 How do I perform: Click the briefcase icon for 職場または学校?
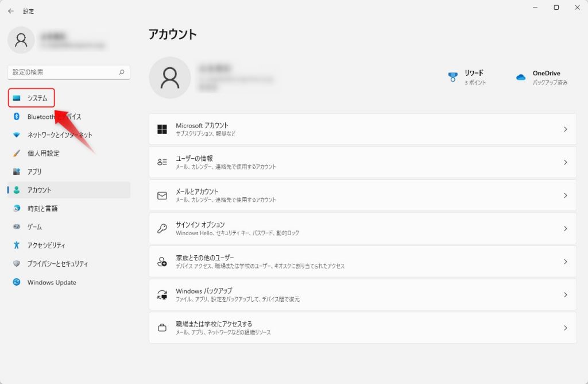pyautogui.click(x=162, y=328)
